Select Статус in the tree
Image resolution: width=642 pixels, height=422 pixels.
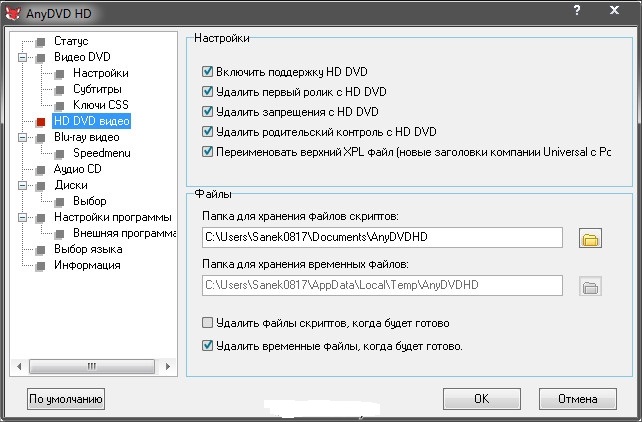point(71,41)
